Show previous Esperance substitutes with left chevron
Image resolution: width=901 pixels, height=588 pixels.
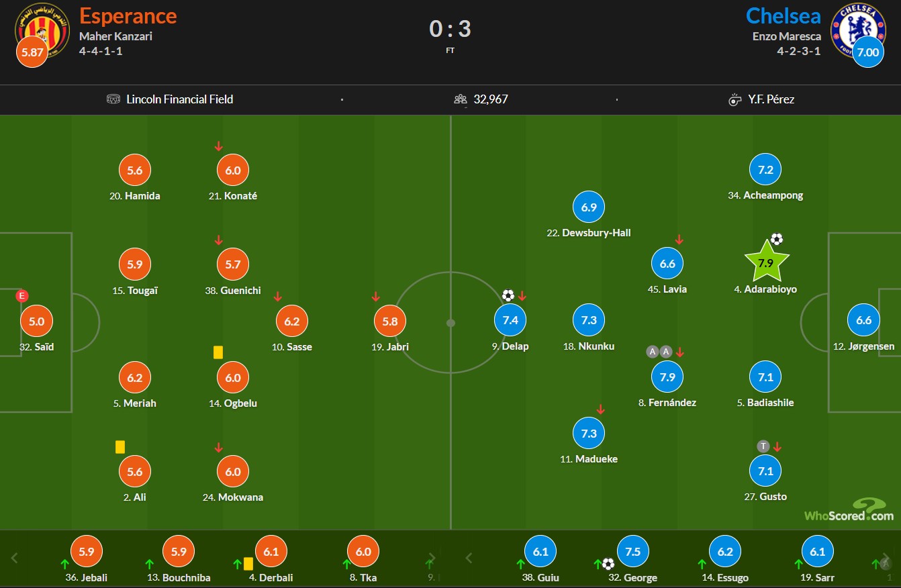click(x=15, y=558)
